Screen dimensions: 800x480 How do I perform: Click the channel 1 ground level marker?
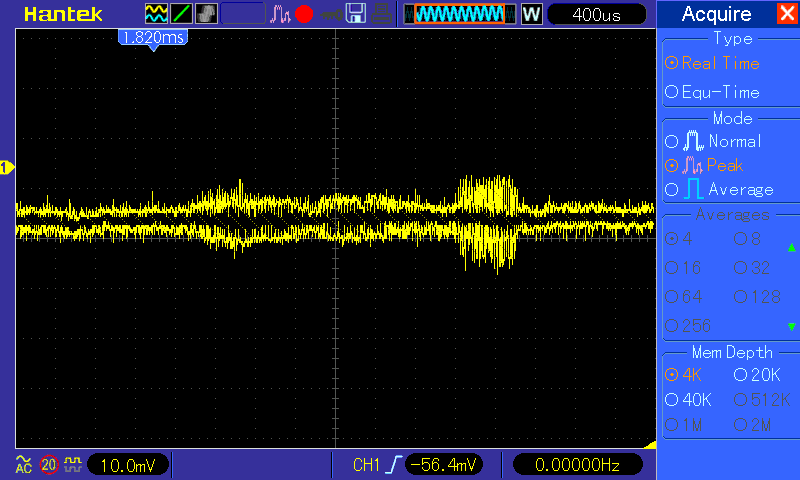point(7,167)
